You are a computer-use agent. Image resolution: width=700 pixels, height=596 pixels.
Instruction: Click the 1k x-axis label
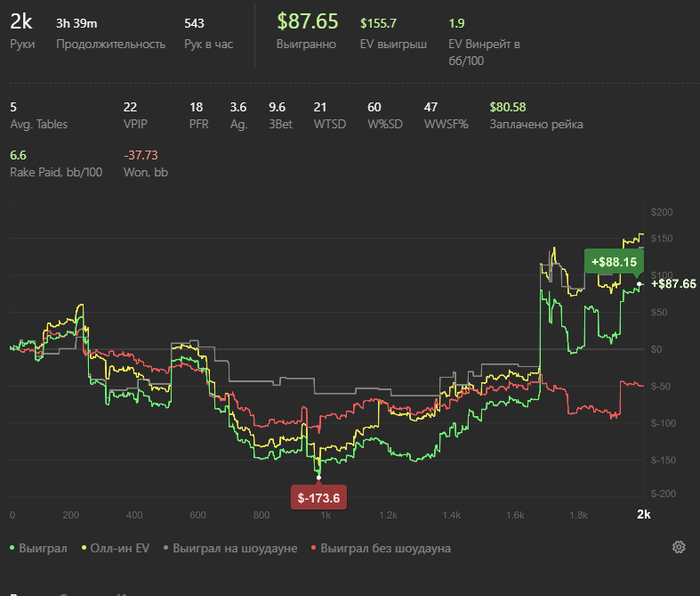326,515
